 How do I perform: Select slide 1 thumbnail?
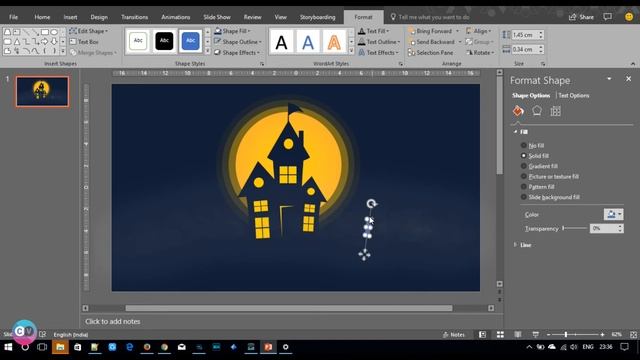click(42, 91)
